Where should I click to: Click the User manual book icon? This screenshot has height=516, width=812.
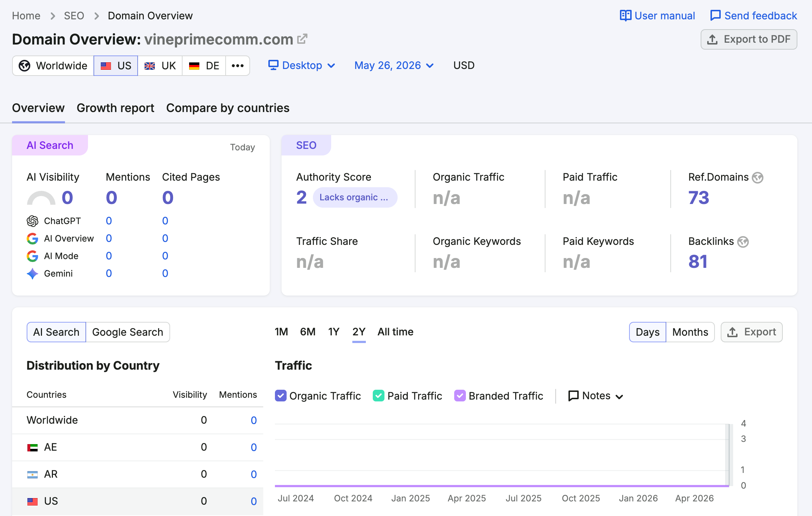point(625,16)
